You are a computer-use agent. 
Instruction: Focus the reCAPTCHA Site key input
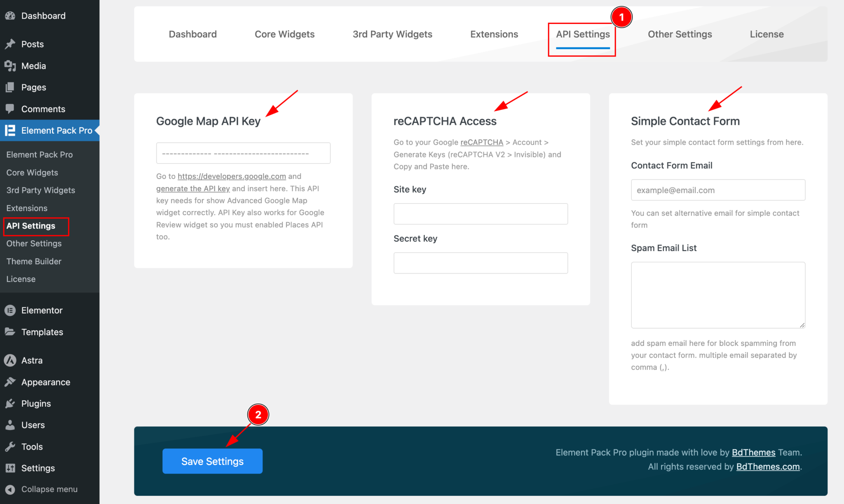pyautogui.click(x=481, y=214)
